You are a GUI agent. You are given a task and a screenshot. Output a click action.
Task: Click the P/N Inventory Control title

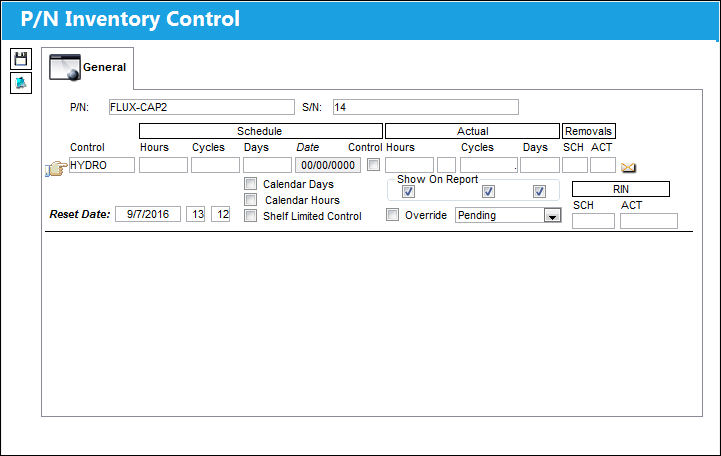(130, 19)
